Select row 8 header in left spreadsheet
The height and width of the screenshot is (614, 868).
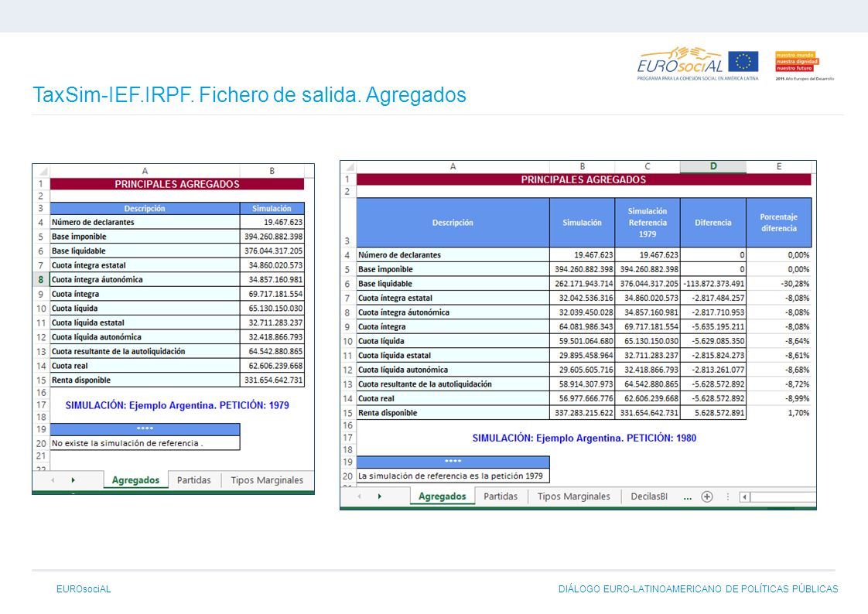point(41,279)
